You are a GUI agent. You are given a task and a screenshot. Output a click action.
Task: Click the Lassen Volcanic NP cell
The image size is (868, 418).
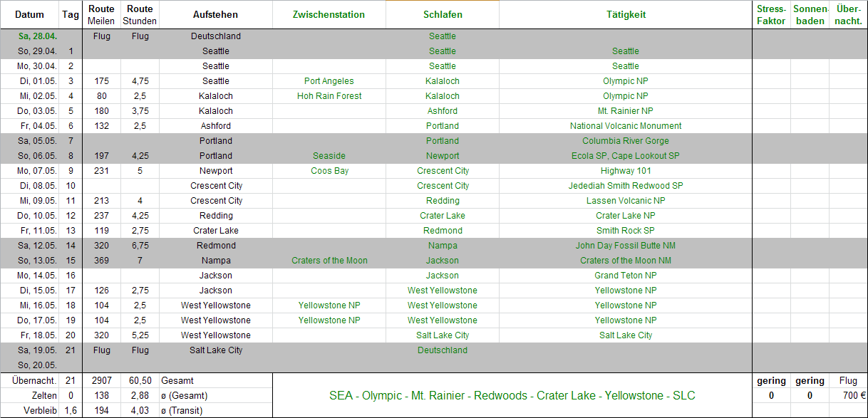626,201
